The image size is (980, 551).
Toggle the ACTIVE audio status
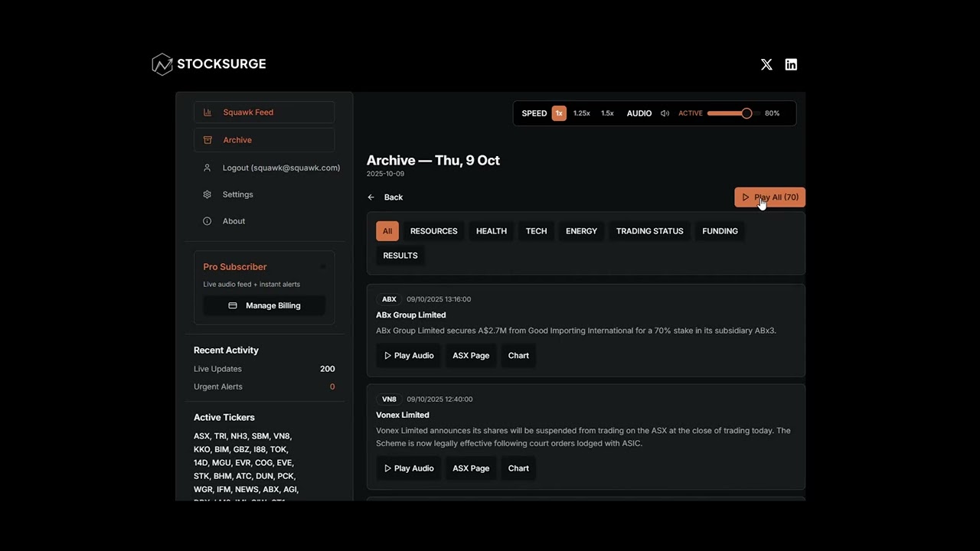(x=691, y=113)
